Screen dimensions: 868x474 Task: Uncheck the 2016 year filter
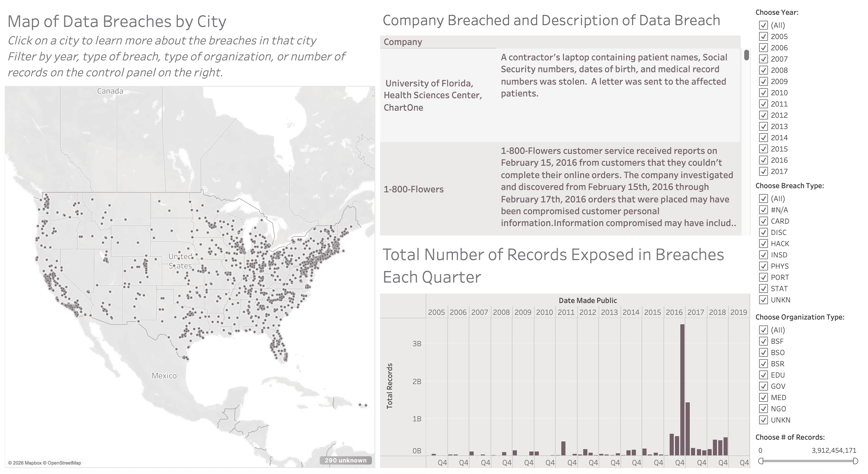click(x=763, y=160)
